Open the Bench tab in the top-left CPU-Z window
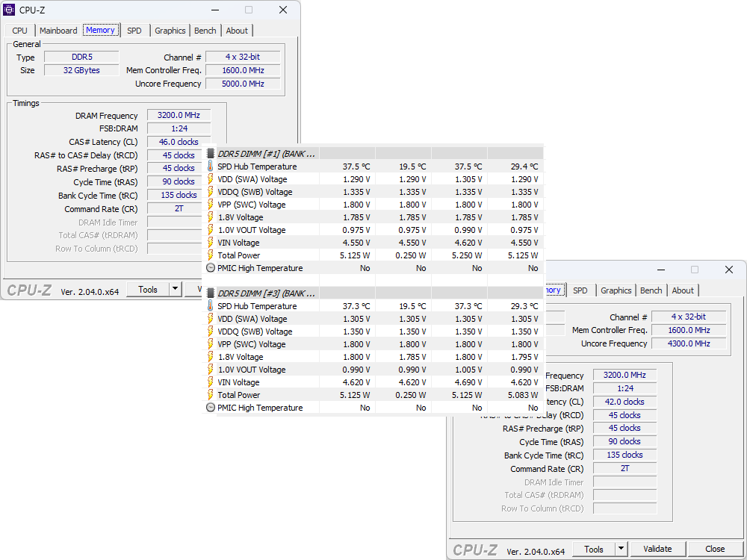747x560 pixels. click(205, 31)
